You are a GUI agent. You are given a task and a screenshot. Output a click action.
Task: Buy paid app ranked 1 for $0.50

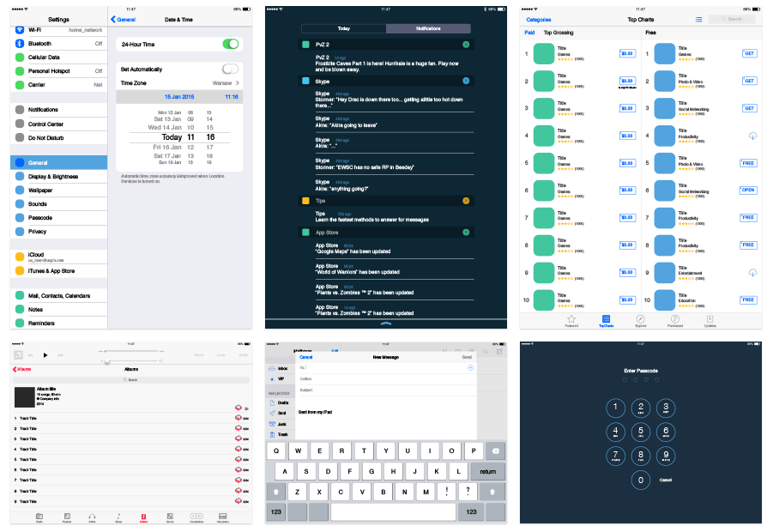click(x=627, y=53)
